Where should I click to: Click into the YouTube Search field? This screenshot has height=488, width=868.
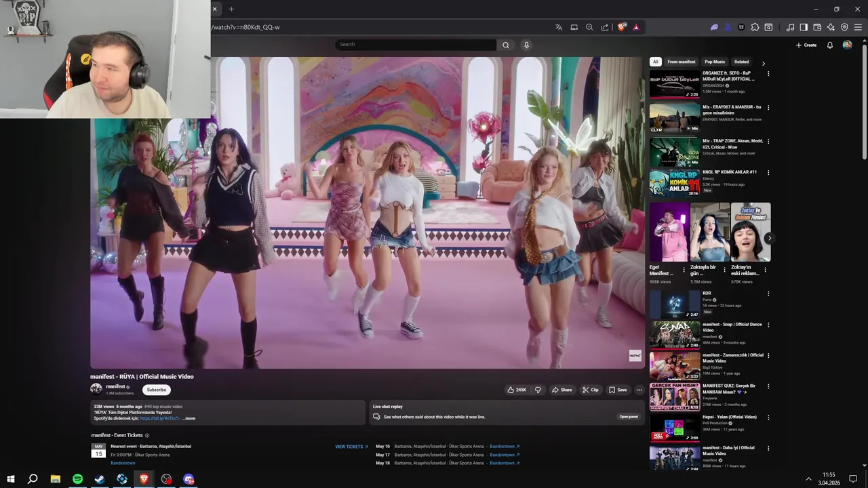pyautogui.click(x=416, y=45)
